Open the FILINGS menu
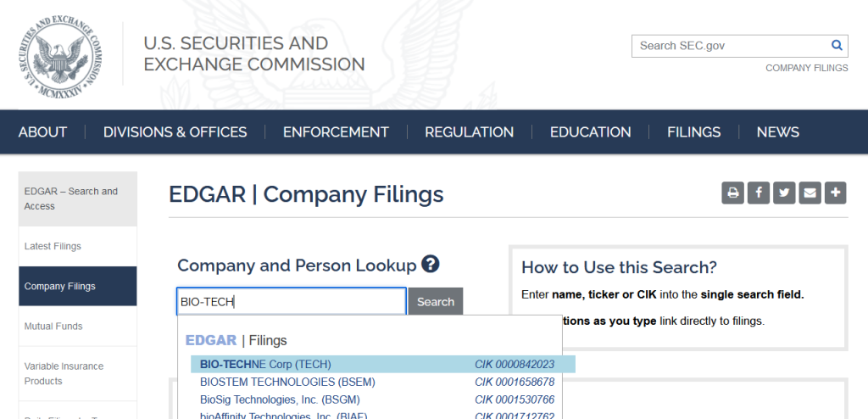The image size is (868, 419). [693, 132]
